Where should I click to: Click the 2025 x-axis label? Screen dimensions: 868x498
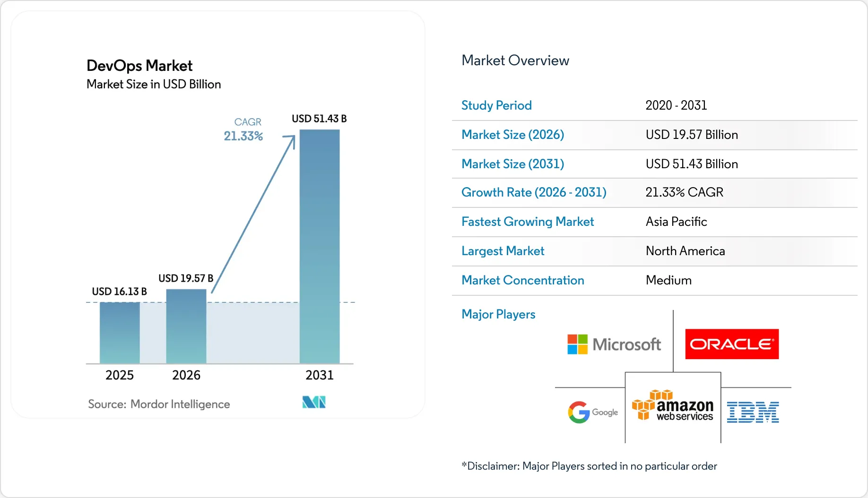[x=120, y=375]
